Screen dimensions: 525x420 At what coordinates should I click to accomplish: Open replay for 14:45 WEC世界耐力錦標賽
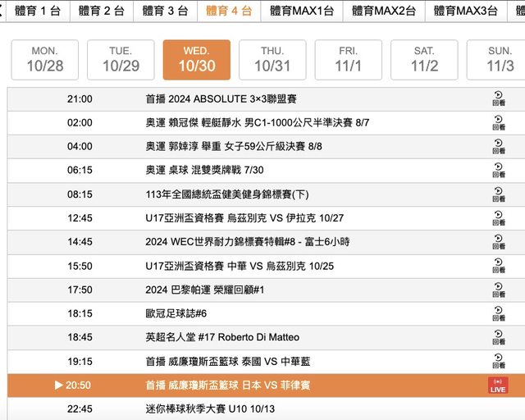498,242
